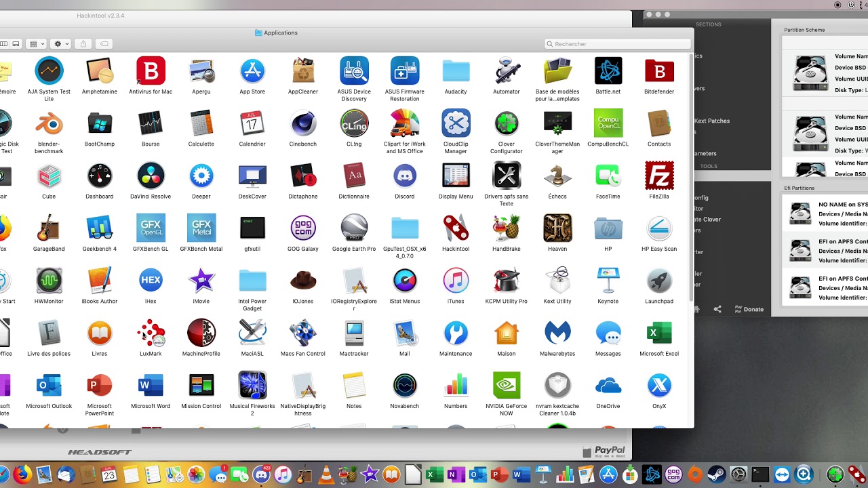The width and height of the screenshot is (868, 488).
Task: Select the Audacity folder
Action: click(456, 71)
